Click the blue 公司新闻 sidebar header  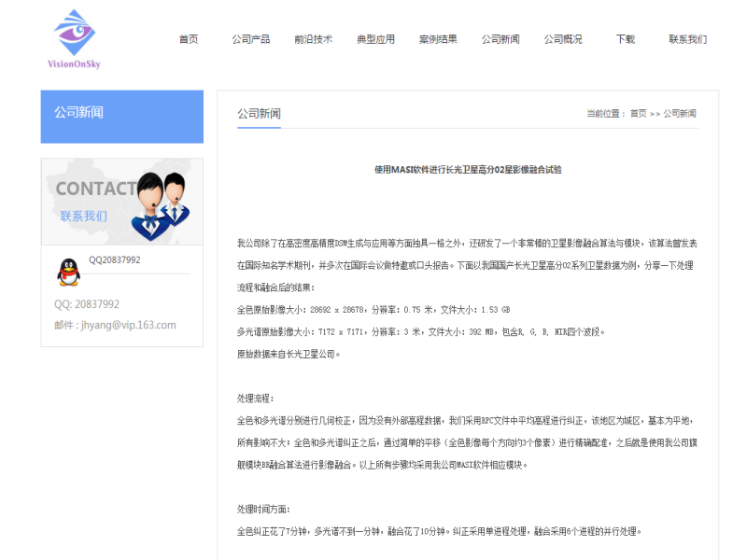coord(121,116)
